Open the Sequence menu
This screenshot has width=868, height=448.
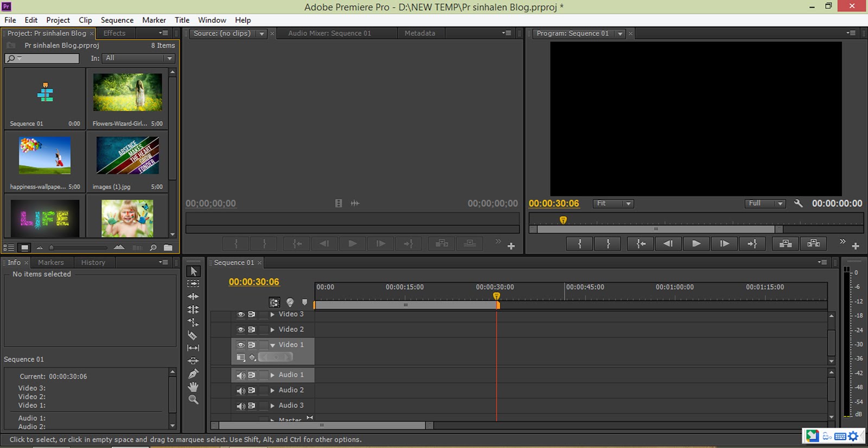tap(117, 20)
